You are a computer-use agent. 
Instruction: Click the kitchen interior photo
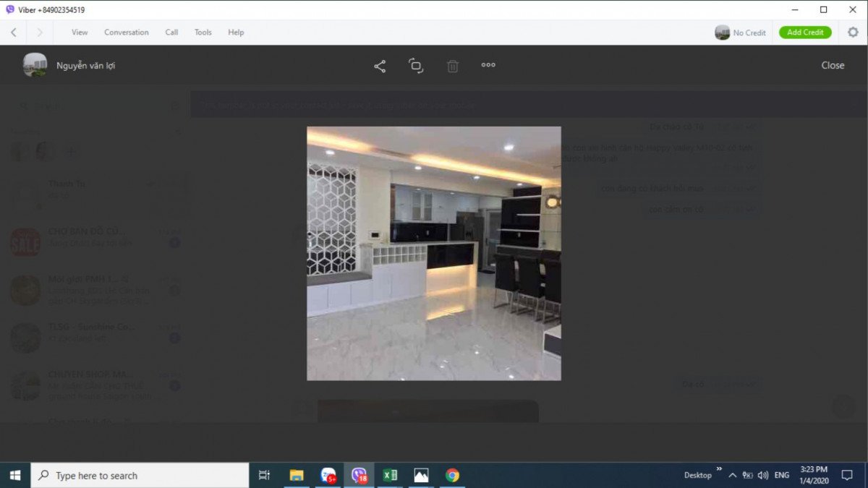click(x=433, y=253)
